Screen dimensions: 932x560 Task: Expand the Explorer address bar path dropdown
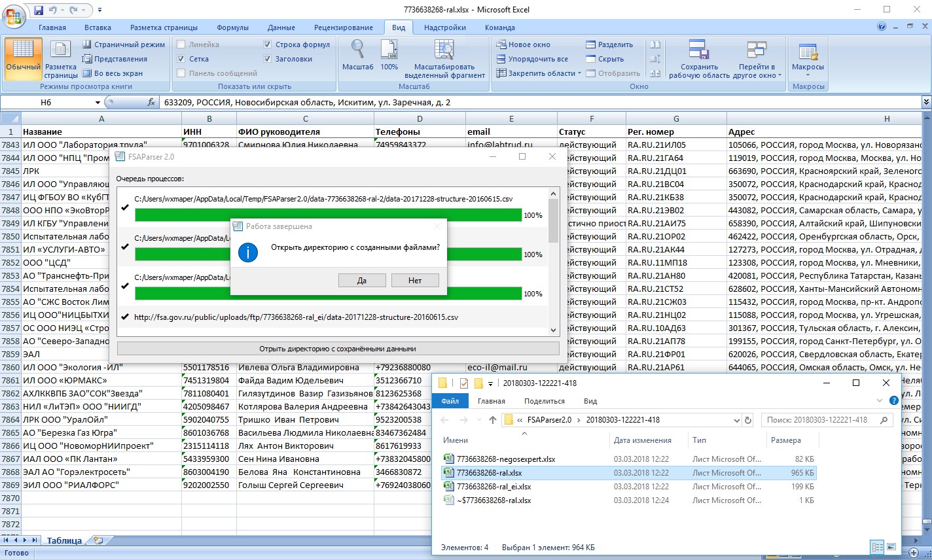736,420
